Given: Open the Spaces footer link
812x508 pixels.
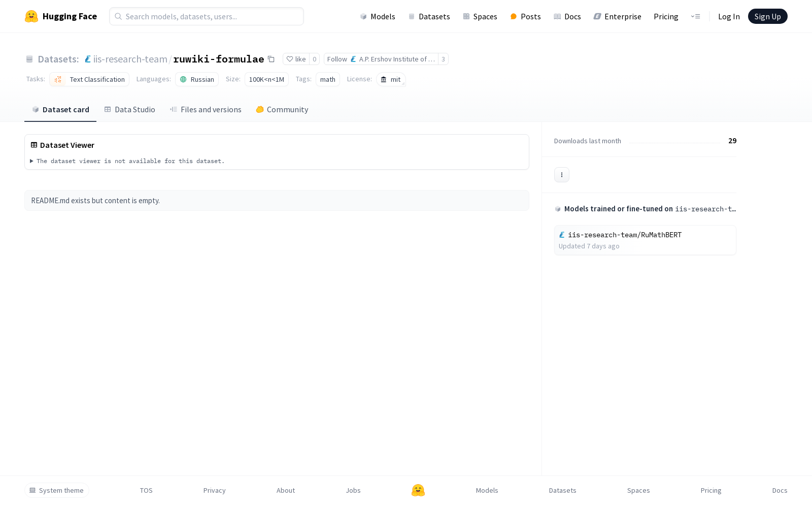Looking at the screenshot, I should click(x=638, y=490).
